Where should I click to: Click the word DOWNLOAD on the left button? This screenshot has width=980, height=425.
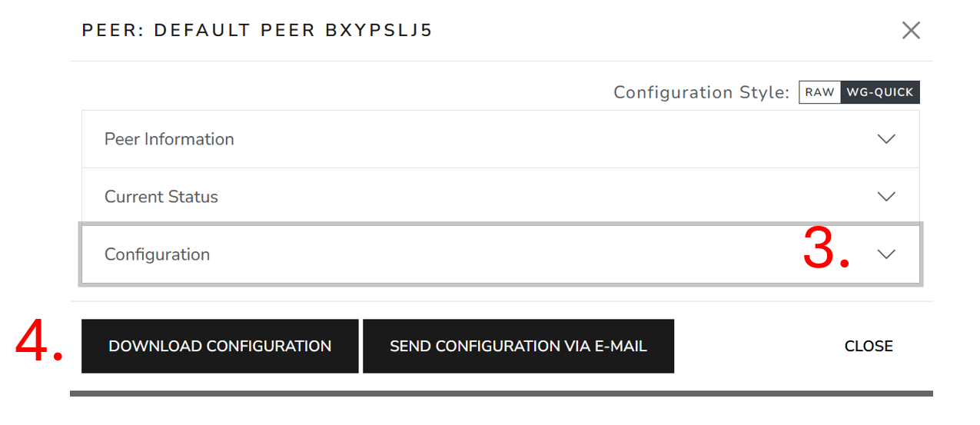[x=154, y=347]
